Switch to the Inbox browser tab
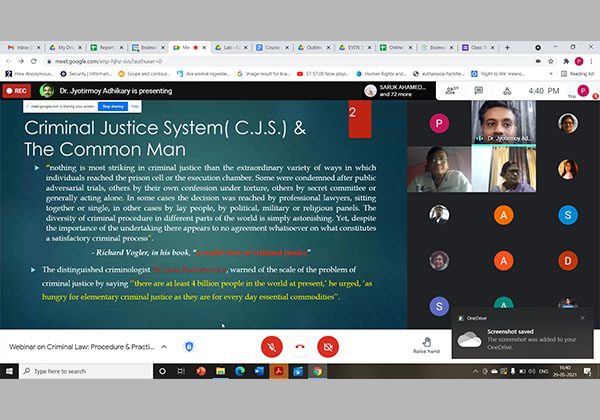 coord(24,47)
